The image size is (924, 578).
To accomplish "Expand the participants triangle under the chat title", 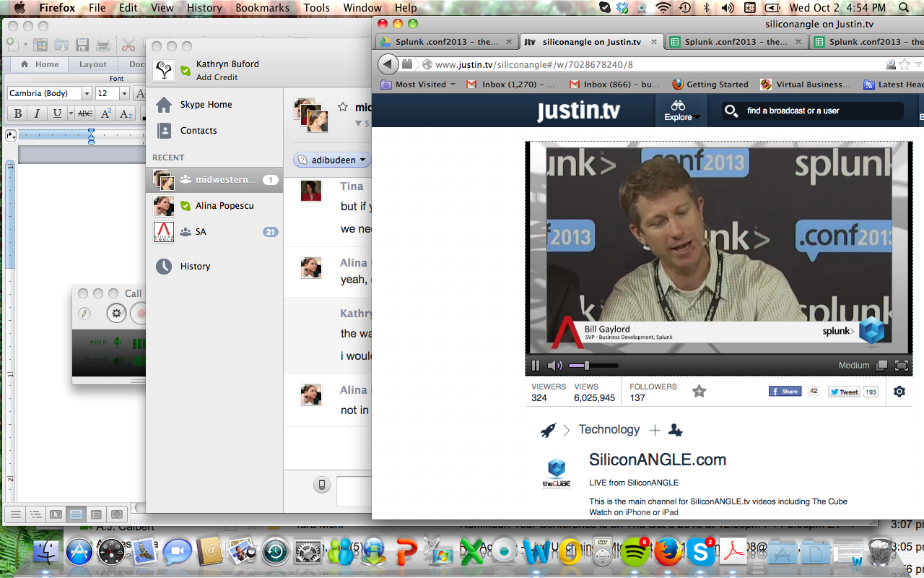I will (x=358, y=124).
